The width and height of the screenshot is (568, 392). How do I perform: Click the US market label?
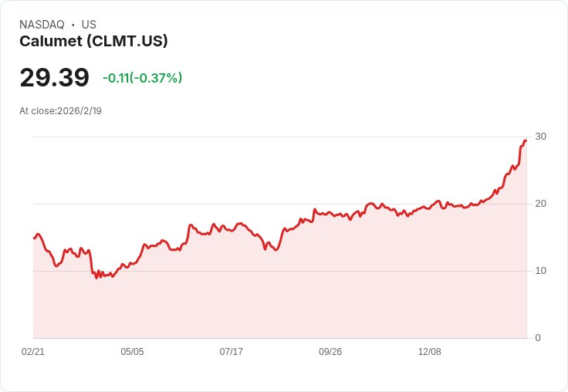click(89, 25)
